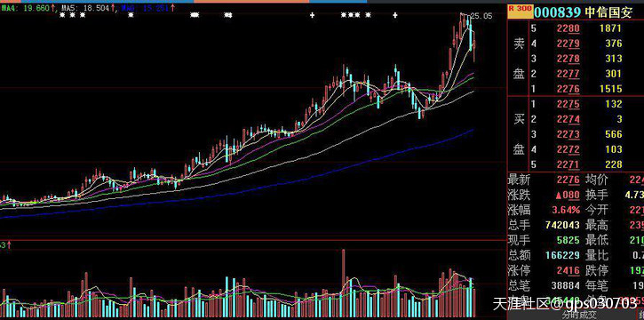This screenshot has width=644, height=320.
Task: Click the last plus-shaped info marker atop chart
Action: coord(395,16)
